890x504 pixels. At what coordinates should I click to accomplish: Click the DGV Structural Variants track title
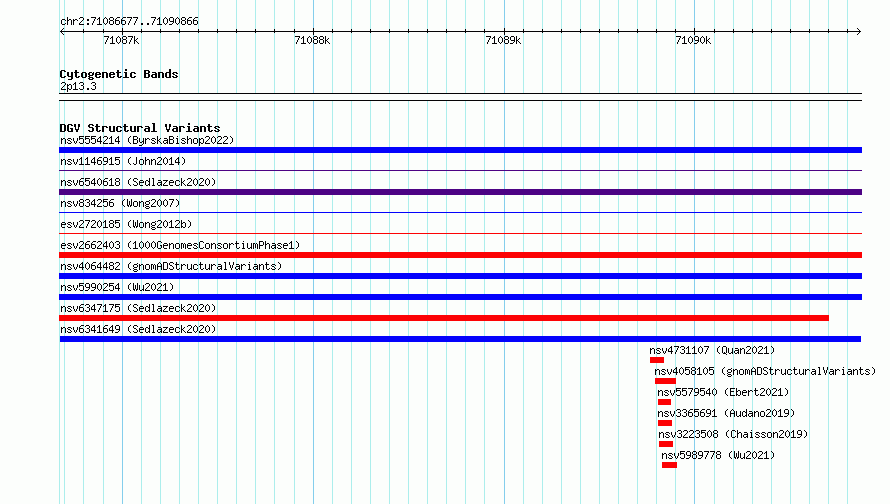click(x=140, y=128)
